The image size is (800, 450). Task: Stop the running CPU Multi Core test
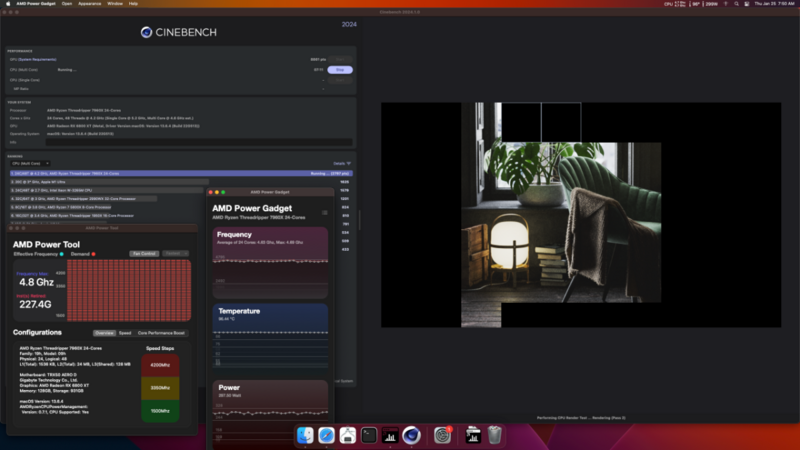[339, 70]
